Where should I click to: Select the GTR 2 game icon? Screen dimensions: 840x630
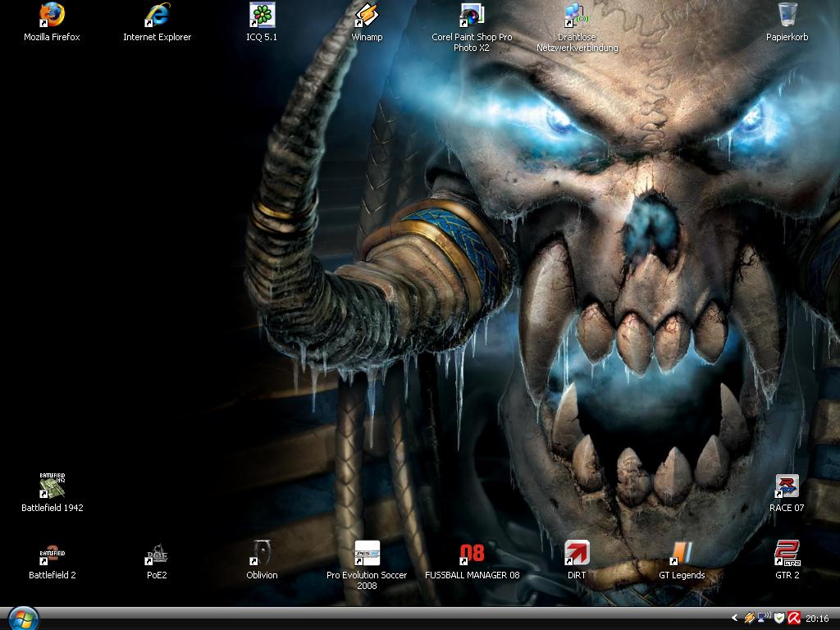point(787,553)
